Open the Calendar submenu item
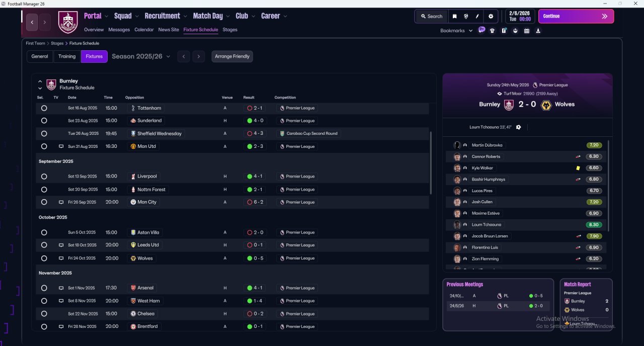The width and height of the screenshot is (644, 346). pos(144,30)
